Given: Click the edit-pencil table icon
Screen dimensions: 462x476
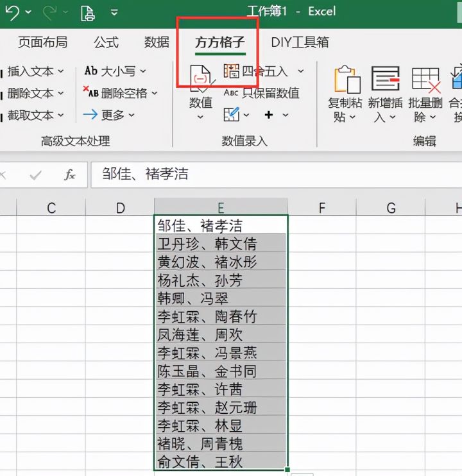Looking at the screenshot, I should click(232, 114).
